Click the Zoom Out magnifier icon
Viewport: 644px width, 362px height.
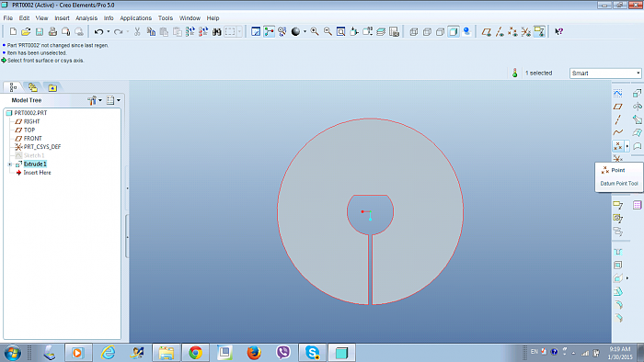[x=328, y=31]
